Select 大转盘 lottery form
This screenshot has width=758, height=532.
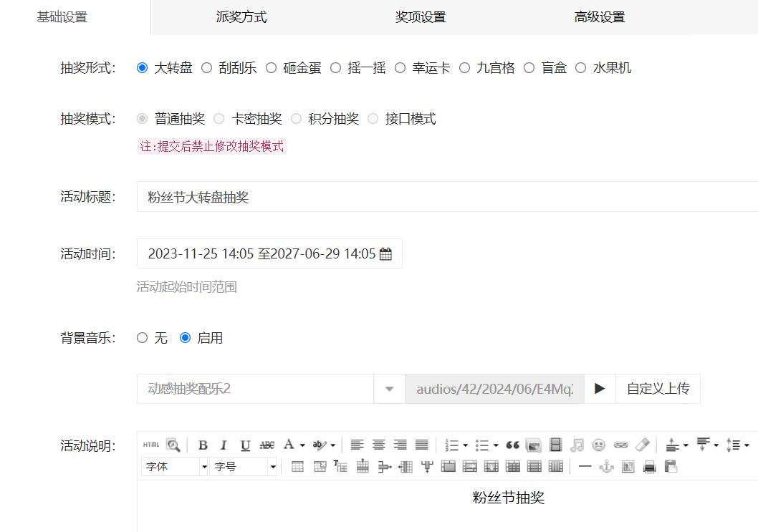point(142,67)
